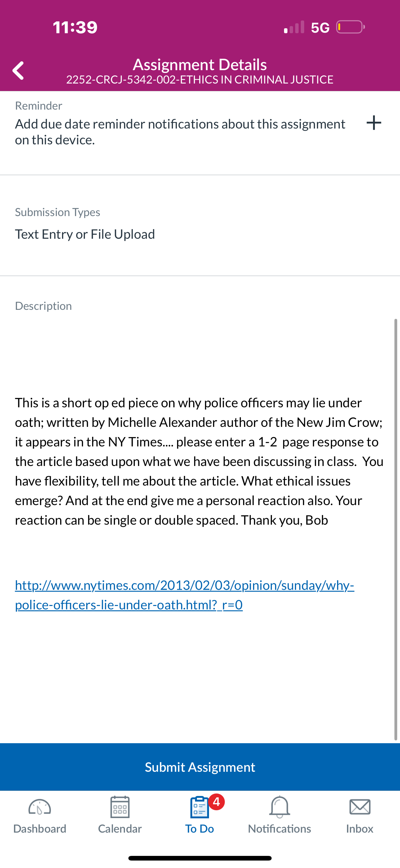Submit Assignment button
This screenshot has height=868, width=400.
200,767
